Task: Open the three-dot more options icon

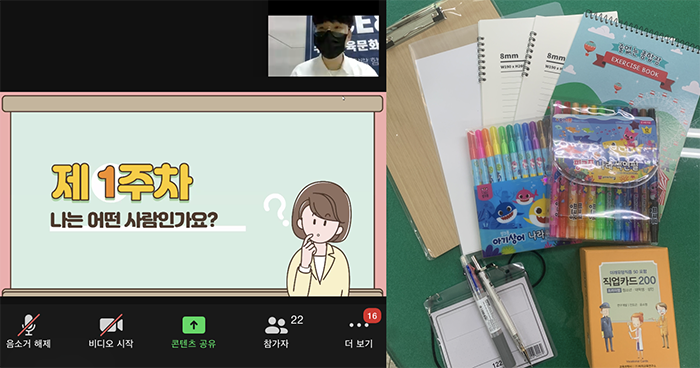Action: [x=359, y=325]
